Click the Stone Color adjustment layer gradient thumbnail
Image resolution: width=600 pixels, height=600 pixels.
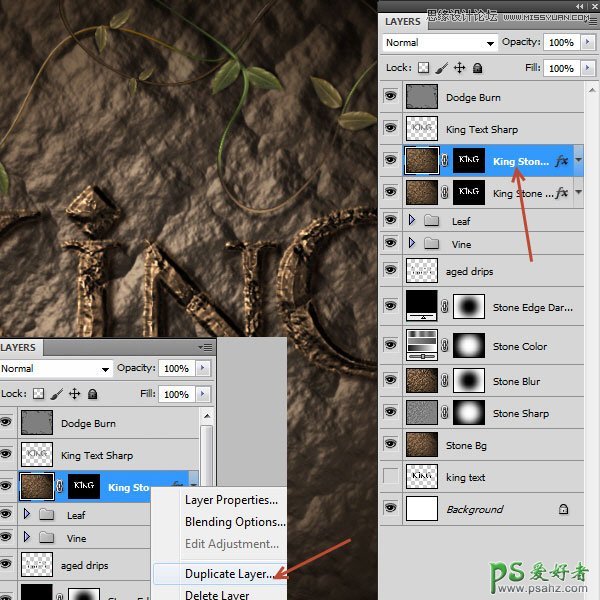click(x=422, y=346)
